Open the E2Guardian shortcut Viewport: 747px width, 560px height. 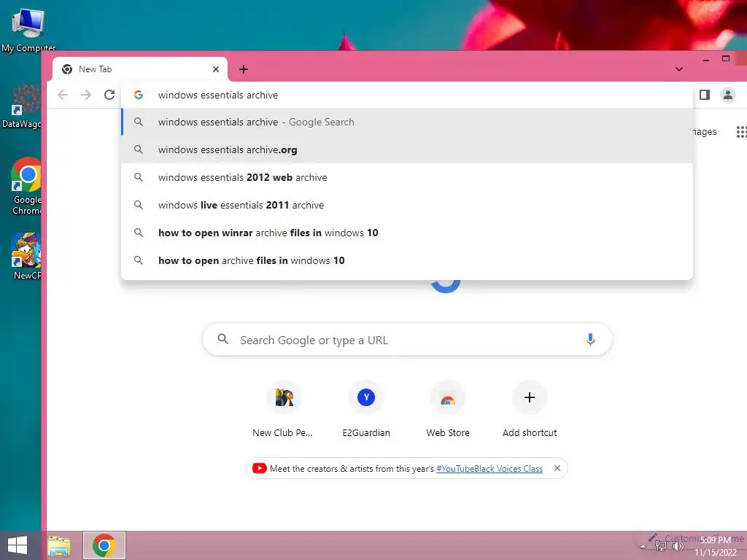[x=366, y=409]
